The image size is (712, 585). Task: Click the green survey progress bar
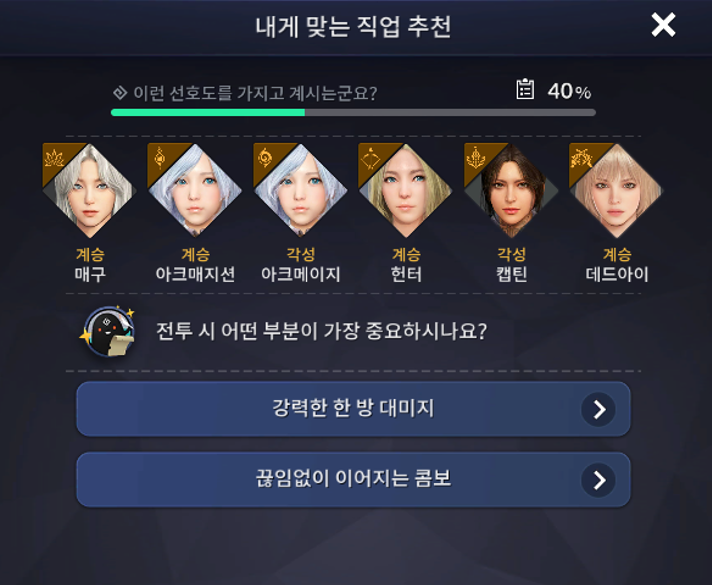[353, 112]
